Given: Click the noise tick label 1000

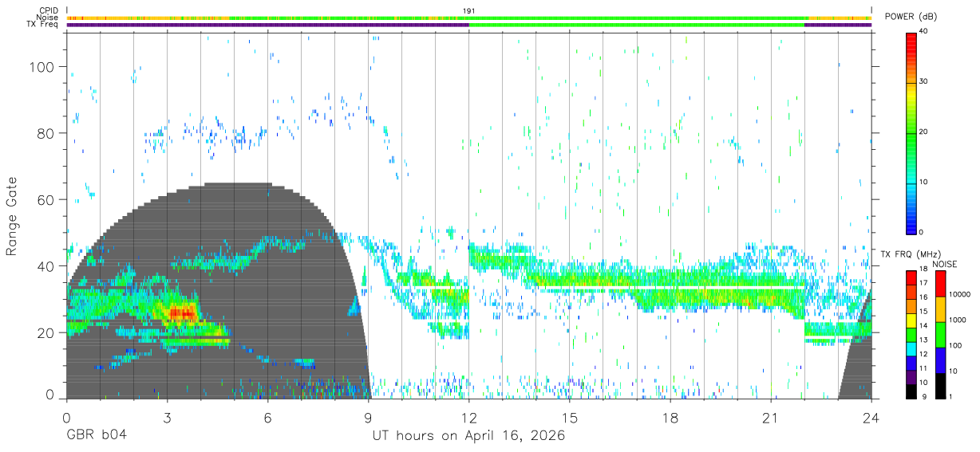Looking at the screenshot, I should [958, 320].
